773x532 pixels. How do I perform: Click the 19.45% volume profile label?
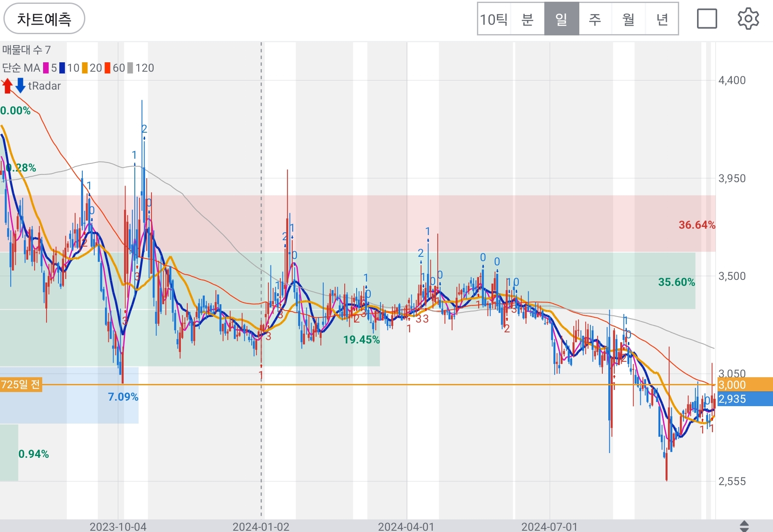pyautogui.click(x=361, y=340)
